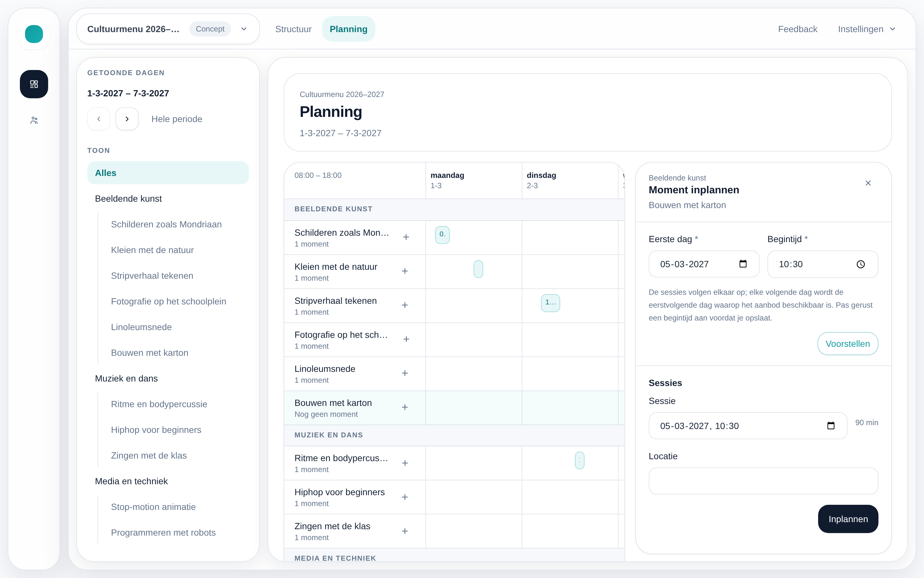This screenshot has width=924, height=578.
Task: Select the Alles filter
Action: tap(168, 173)
